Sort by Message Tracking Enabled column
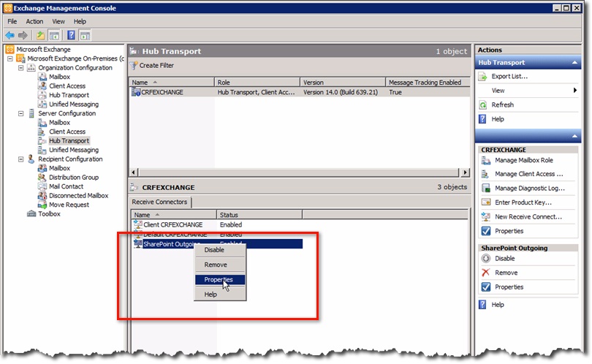 [428, 83]
